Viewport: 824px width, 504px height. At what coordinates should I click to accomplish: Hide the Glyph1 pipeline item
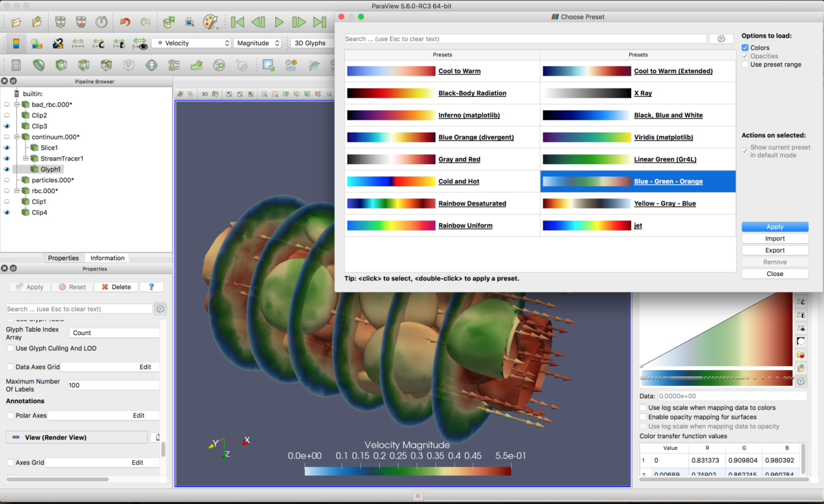7,169
